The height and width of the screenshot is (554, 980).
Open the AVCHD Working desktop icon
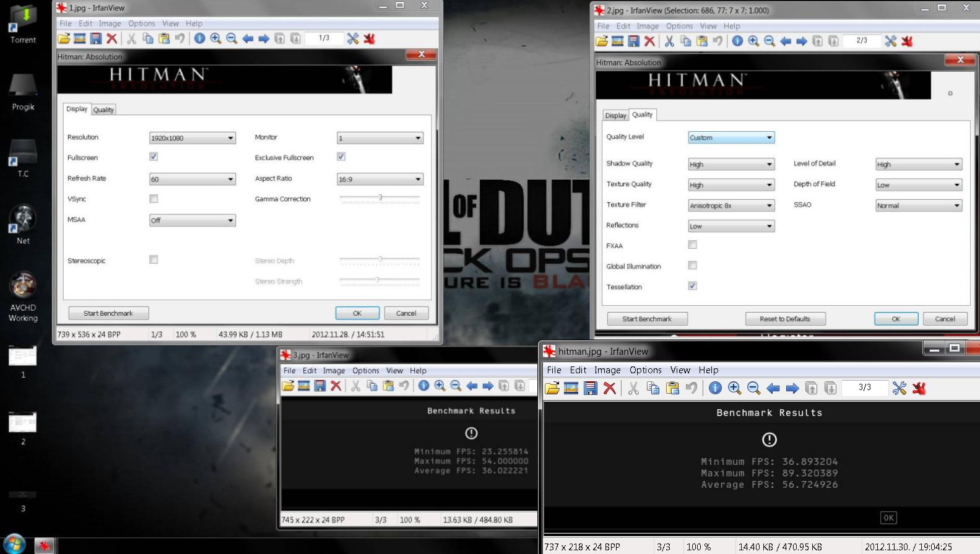coord(23,296)
